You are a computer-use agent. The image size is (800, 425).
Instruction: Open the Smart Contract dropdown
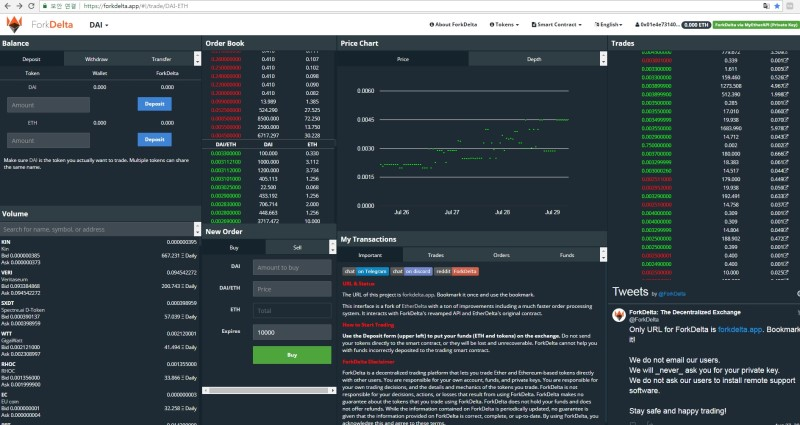pyautogui.click(x=556, y=24)
